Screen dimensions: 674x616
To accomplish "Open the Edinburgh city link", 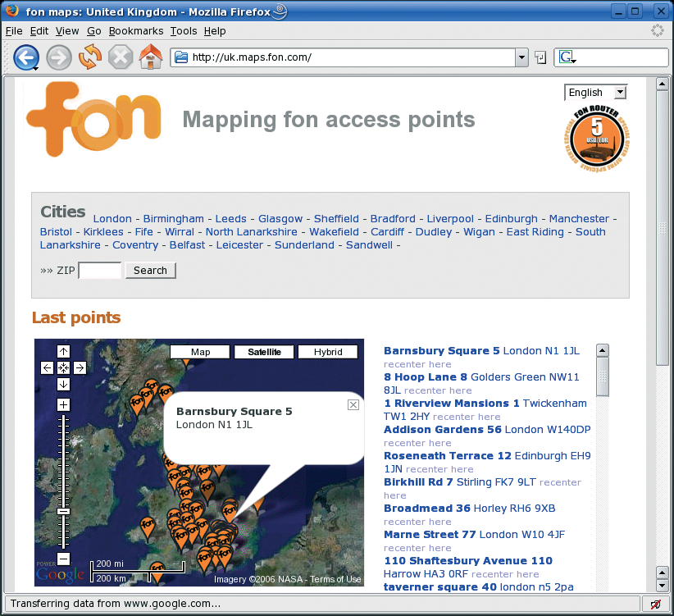I will (x=511, y=219).
